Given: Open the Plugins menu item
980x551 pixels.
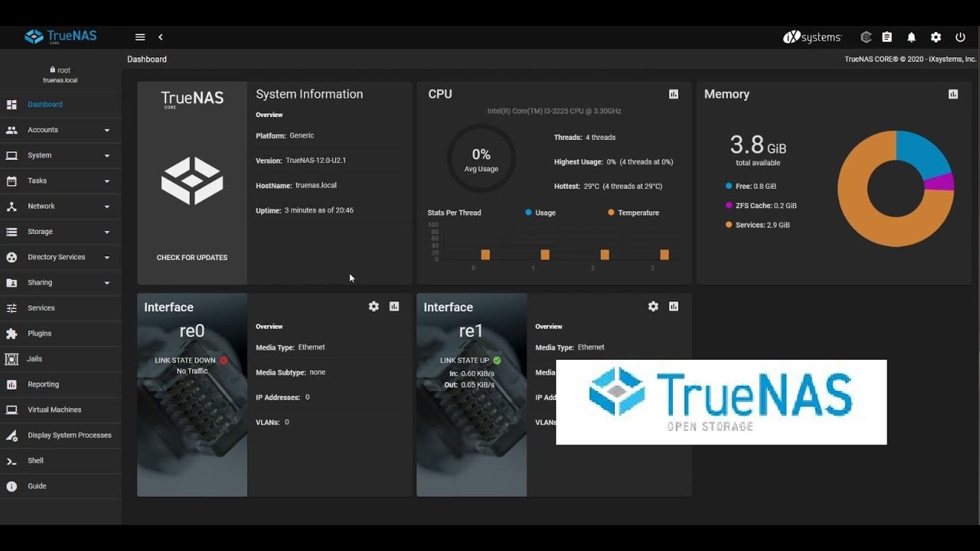Looking at the screenshot, I should click(60, 334).
